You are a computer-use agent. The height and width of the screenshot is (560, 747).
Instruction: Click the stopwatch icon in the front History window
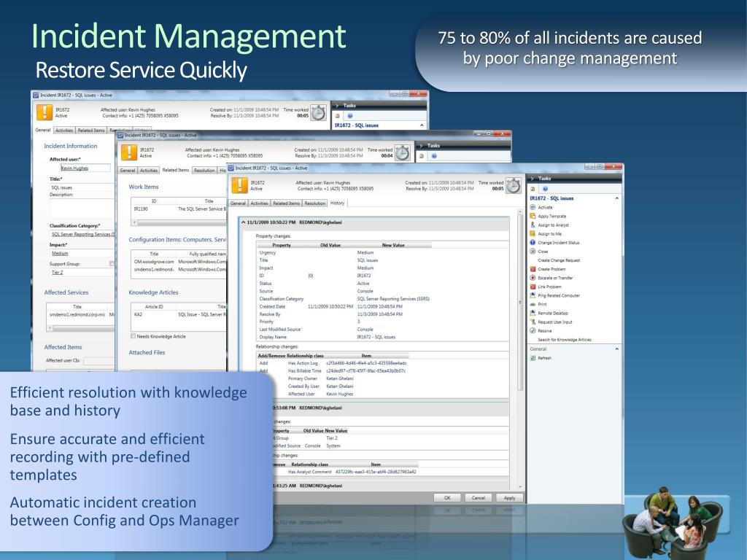(513, 186)
